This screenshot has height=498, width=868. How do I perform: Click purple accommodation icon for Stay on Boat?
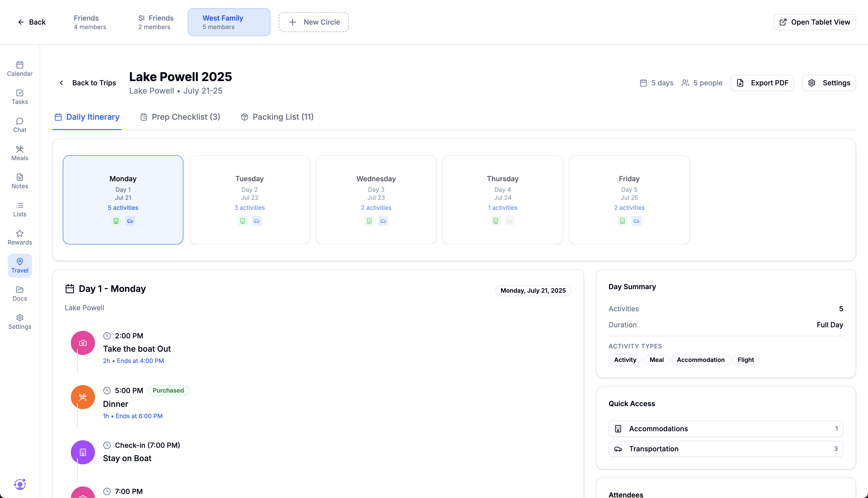click(x=83, y=452)
